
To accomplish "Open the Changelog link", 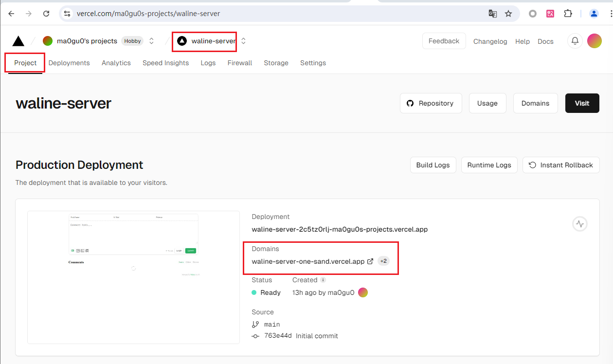I will (x=490, y=41).
